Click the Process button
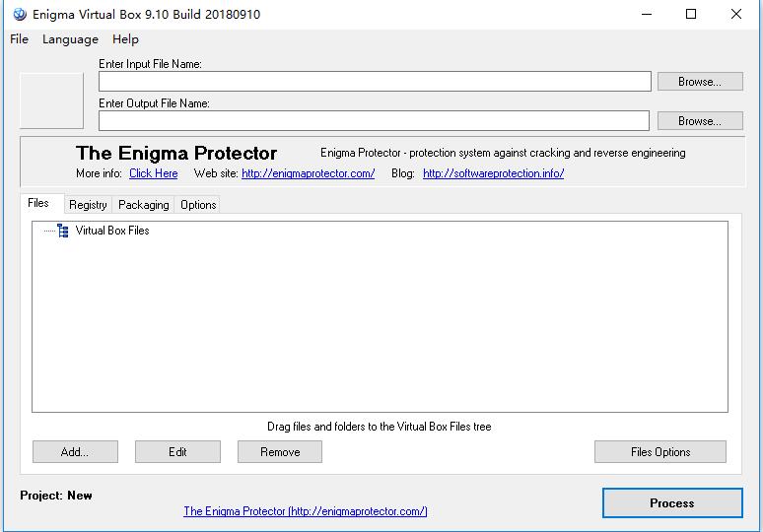The width and height of the screenshot is (763, 532). pyautogui.click(x=672, y=503)
